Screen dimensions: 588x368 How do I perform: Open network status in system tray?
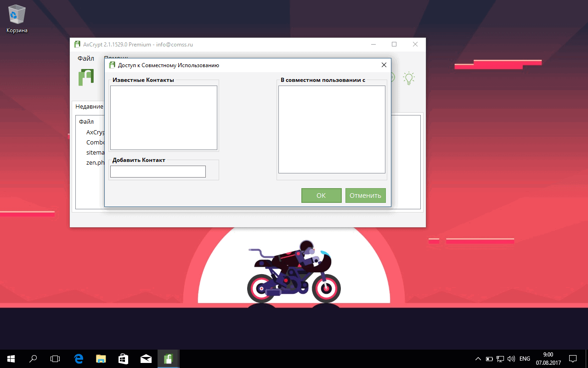pyautogui.click(x=500, y=359)
